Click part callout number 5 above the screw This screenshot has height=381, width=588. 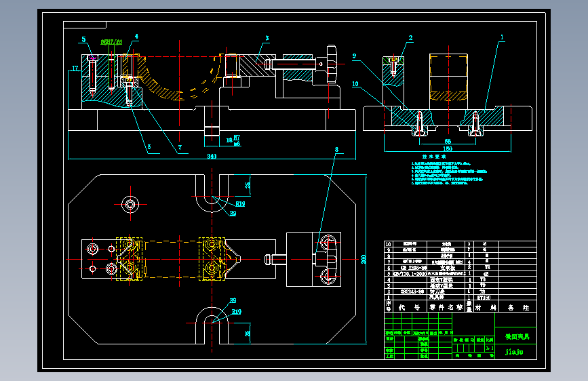click(x=83, y=39)
